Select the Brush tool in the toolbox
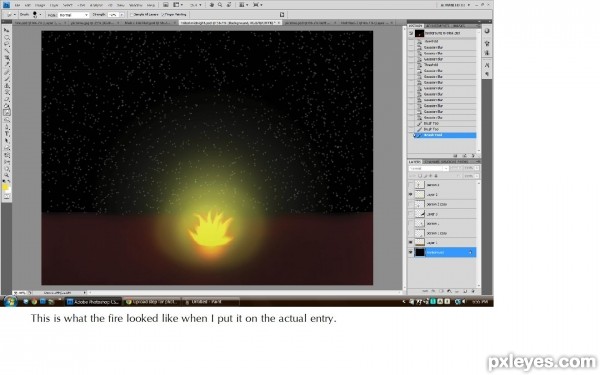This screenshot has width=600, height=375. click(7, 78)
